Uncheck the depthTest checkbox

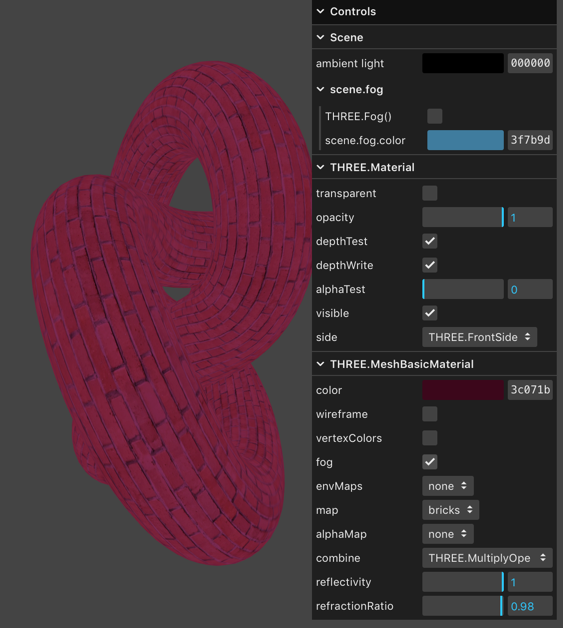click(x=430, y=241)
